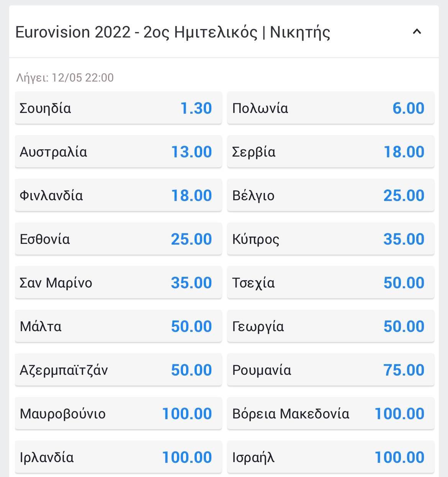Bet on Φινλανδία at 18.00
Viewport: 448px width, 477px height.
click(x=118, y=195)
